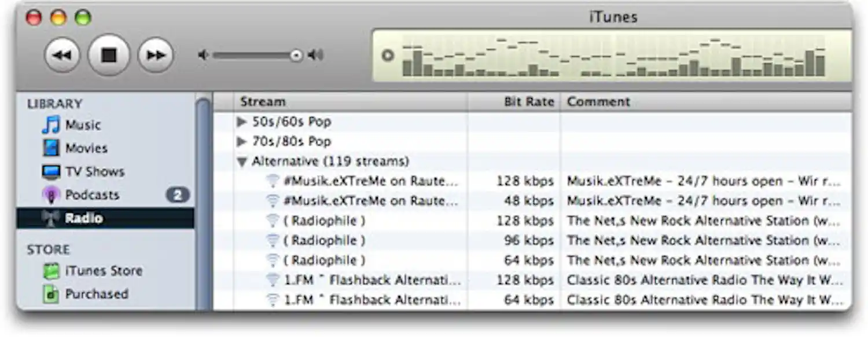Select the Purchased playlist icon

51,294
